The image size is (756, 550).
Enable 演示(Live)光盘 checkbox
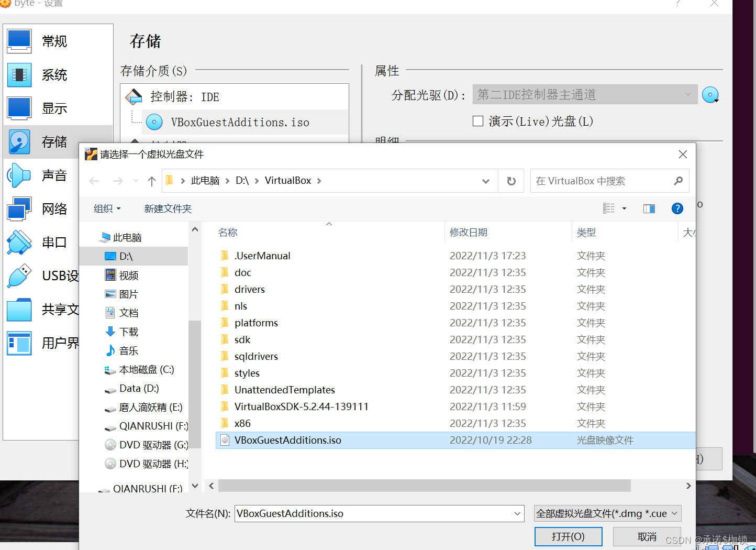tap(478, 121)
